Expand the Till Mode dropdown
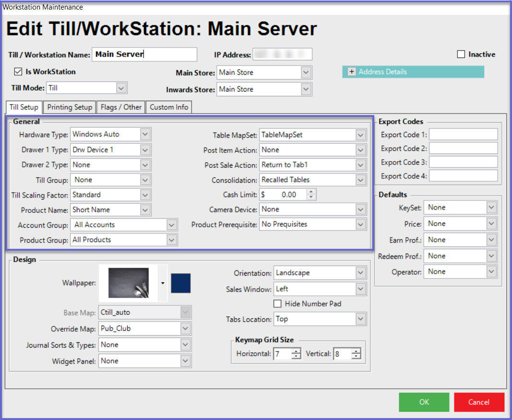Viewport: 512px width, 420px height. tap(121, 88)
